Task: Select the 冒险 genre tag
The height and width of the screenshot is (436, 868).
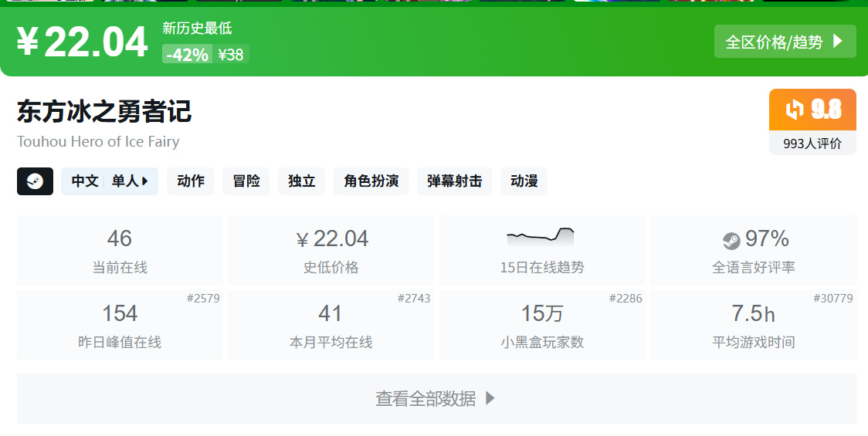Action: (246, 181)
